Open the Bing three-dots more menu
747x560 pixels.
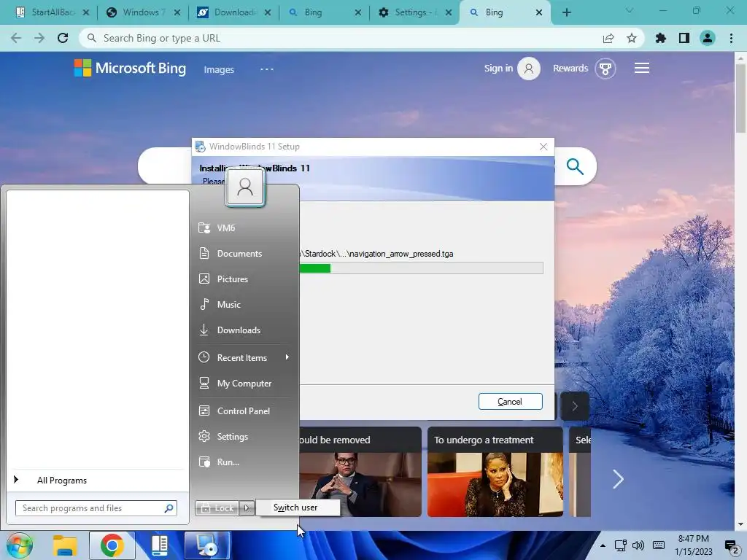pos(267,69)
